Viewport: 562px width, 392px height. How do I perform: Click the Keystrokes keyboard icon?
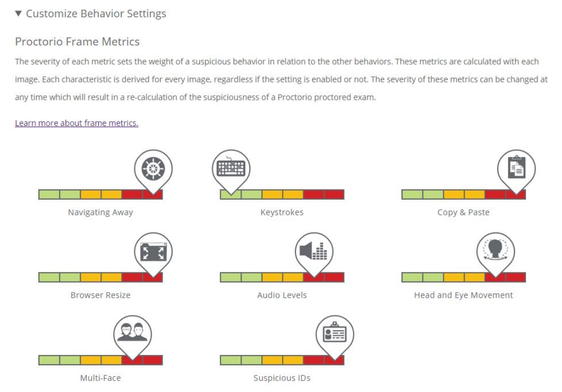pos(231,169)
